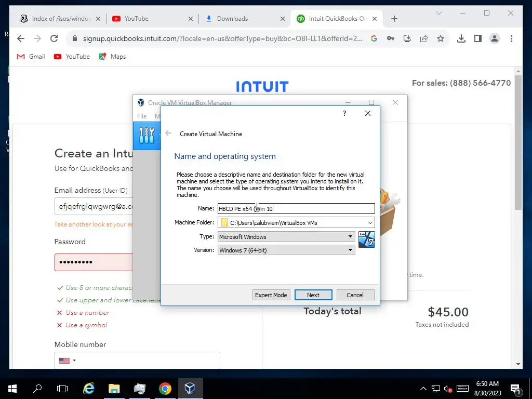Click the touch keyboard tray icon

pyautogui.click(x=462, y=389)
